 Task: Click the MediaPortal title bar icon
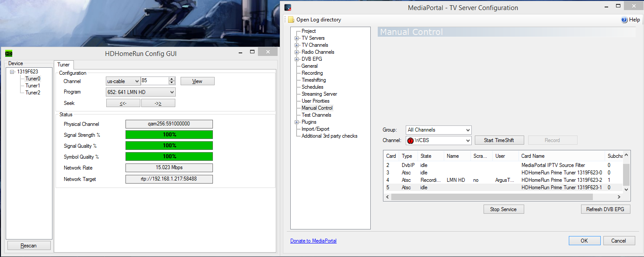(288, 7)
